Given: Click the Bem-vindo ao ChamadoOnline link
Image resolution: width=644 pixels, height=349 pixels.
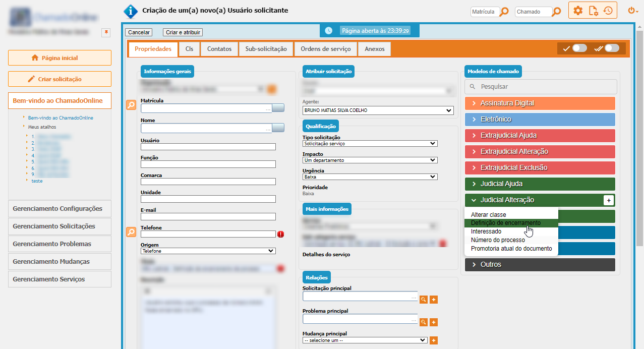Looking at the screenshot, I should [x=61, y=118].
